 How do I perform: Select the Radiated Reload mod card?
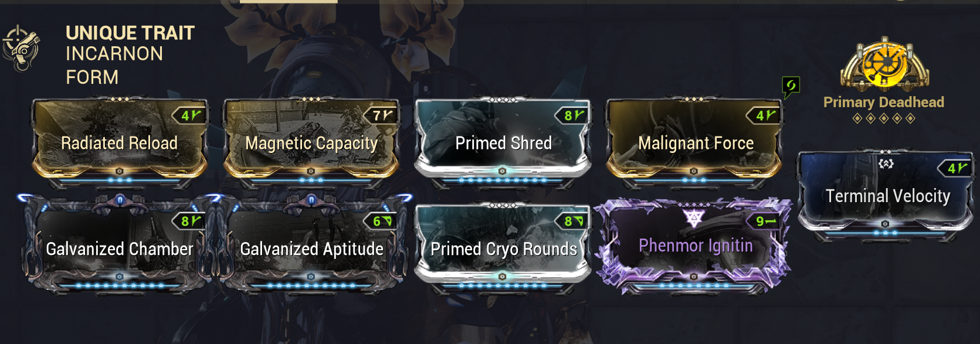(120, 142)
